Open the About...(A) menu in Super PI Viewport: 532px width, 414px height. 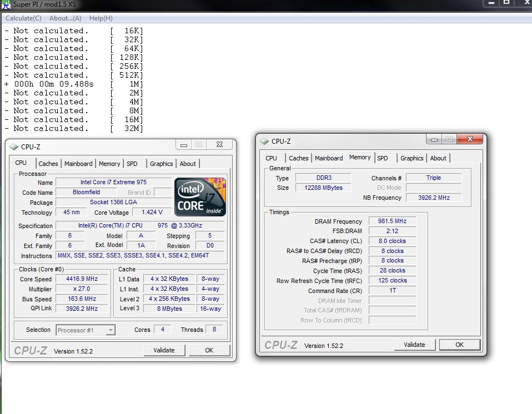tap(66, 18)
